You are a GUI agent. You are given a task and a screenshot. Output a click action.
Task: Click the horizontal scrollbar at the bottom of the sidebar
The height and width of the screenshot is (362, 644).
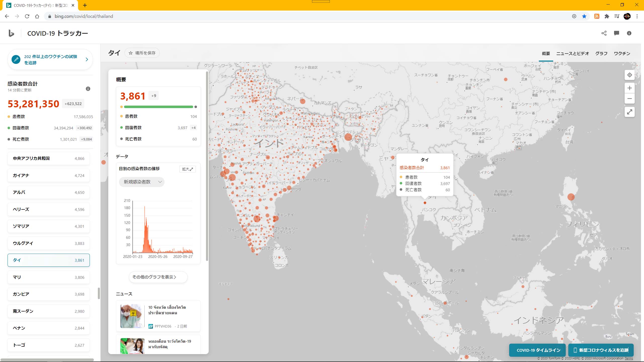pos(47,360)
